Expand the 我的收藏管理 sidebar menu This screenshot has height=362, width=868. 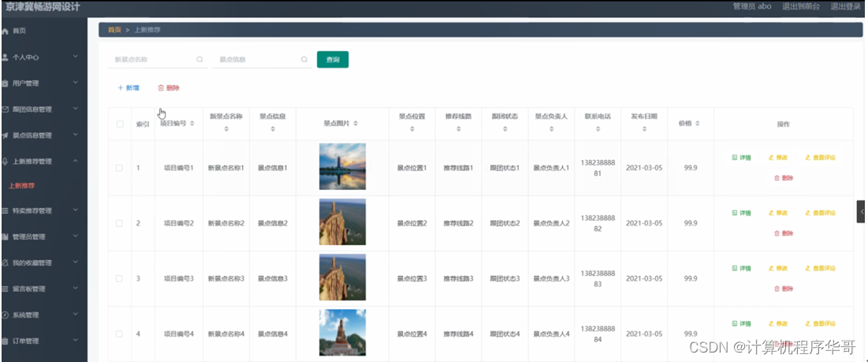click(43, 263)
